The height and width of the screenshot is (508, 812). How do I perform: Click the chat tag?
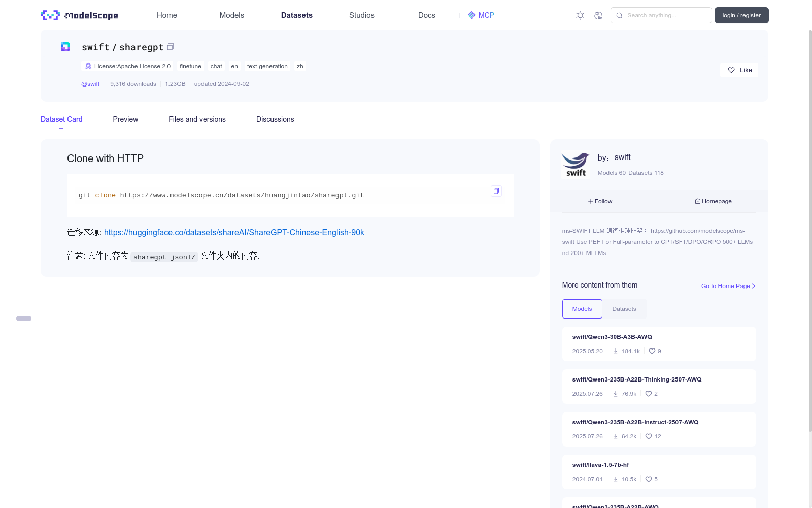click(x=216, y=66)
